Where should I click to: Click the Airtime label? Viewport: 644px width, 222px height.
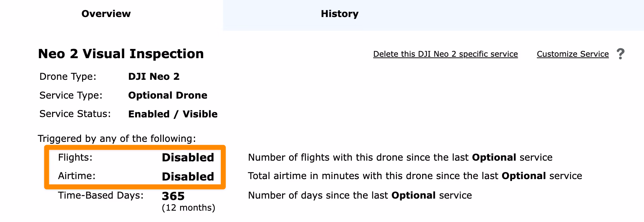coord(77,176)
